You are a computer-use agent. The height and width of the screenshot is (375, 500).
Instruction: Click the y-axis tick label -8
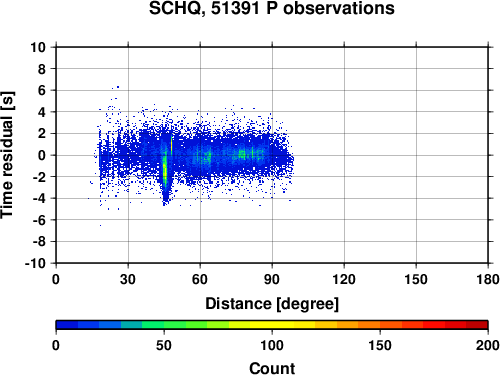pyautogui.click(x=39, y=241)
